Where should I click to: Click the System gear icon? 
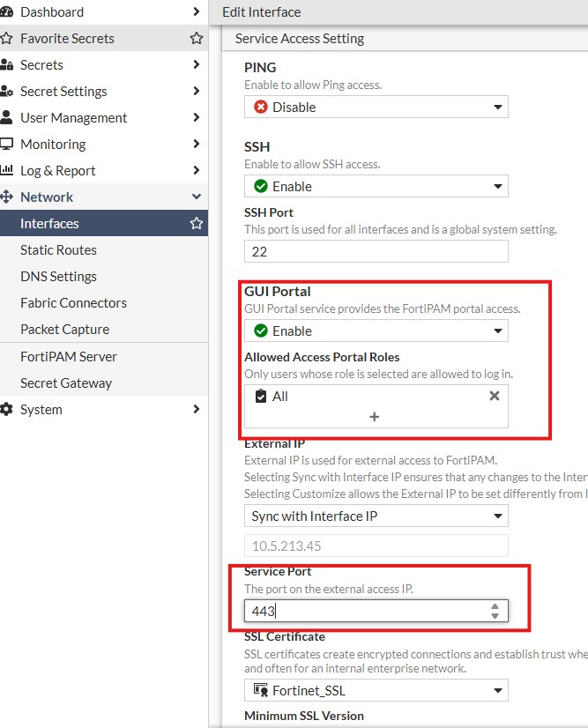pos(6,410)
